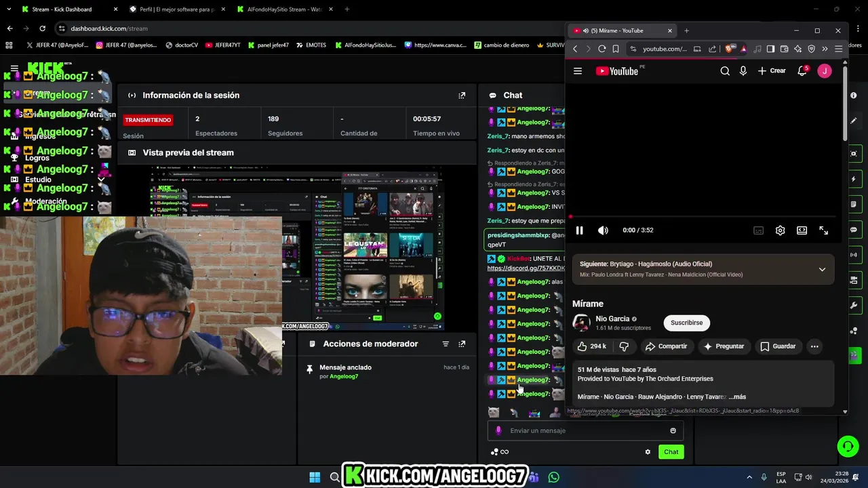The image size is (868, 488).
Task: Show hidden system tray icons chevron
Action: tap(749, 477)
